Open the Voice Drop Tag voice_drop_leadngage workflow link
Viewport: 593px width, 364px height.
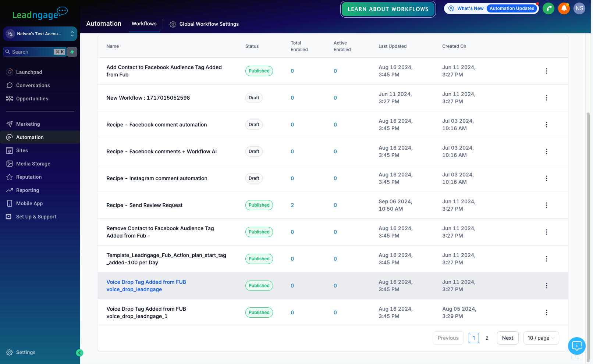[x=146, y=286]
